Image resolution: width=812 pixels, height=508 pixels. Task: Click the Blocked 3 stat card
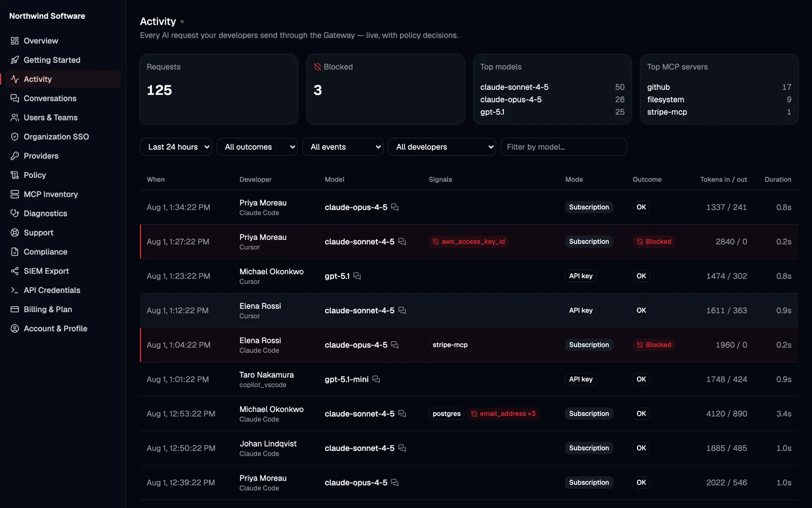(386, 89)
